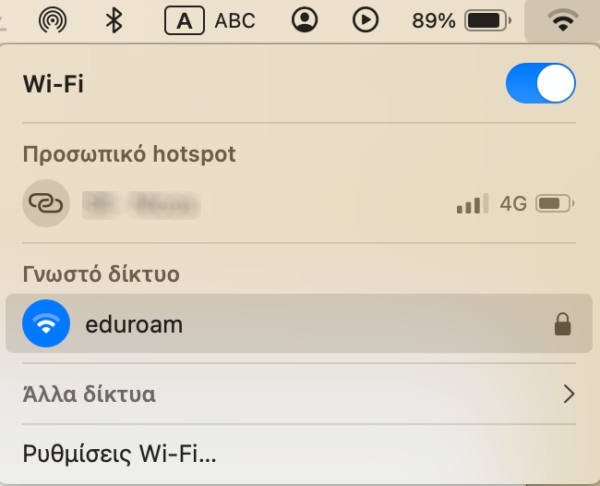Image resolution: width=600 pixels, height=486 pixels.
Task: Click the Bluetooth icon in menu bar
Action: [x=114, y=20]
